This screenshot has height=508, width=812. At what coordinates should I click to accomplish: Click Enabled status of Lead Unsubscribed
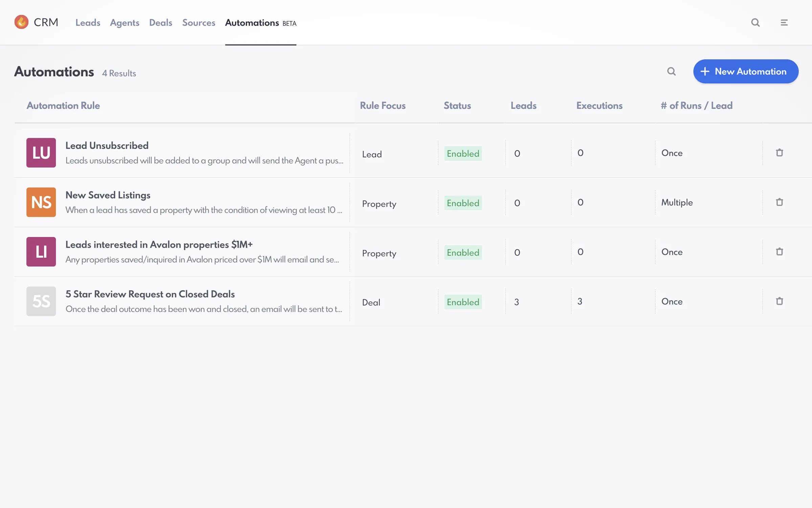click(x=463, y=153)
